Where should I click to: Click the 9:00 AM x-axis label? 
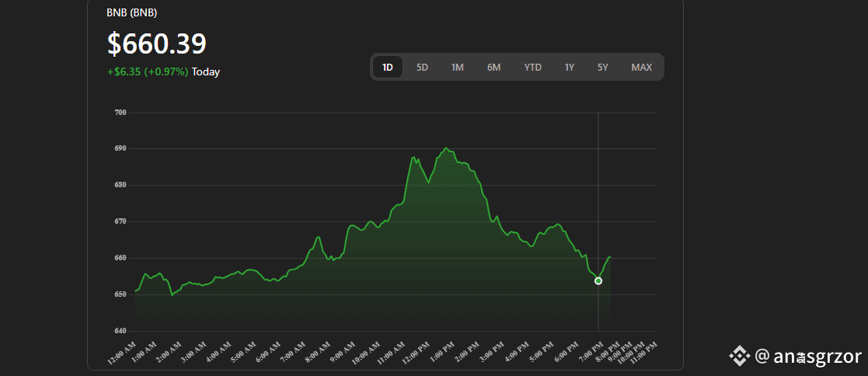tap(343, 353)
